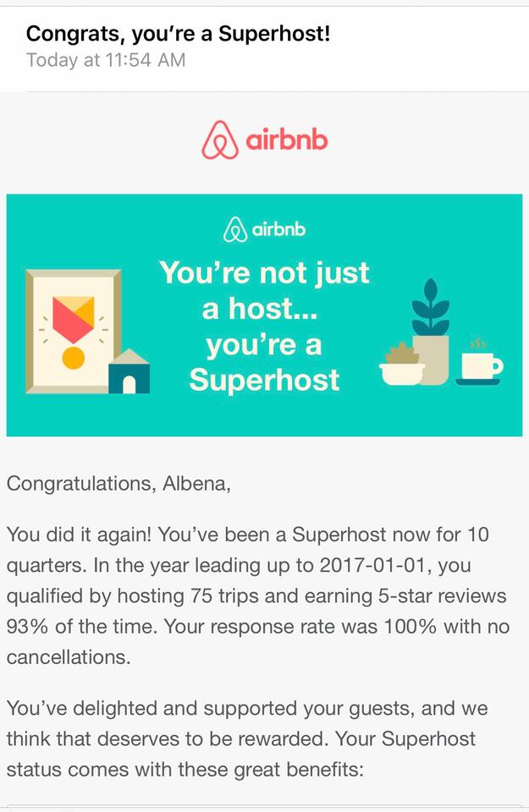The image size is (529, 812).
Task: Click the small teal house icon
Action: 129,372
